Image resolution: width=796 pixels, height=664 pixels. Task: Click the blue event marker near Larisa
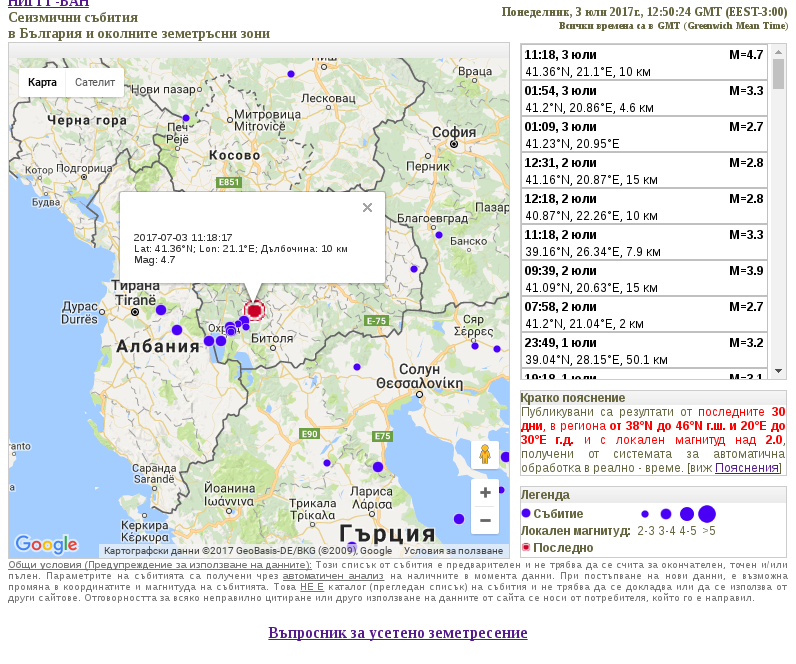(x=378, y=467)
